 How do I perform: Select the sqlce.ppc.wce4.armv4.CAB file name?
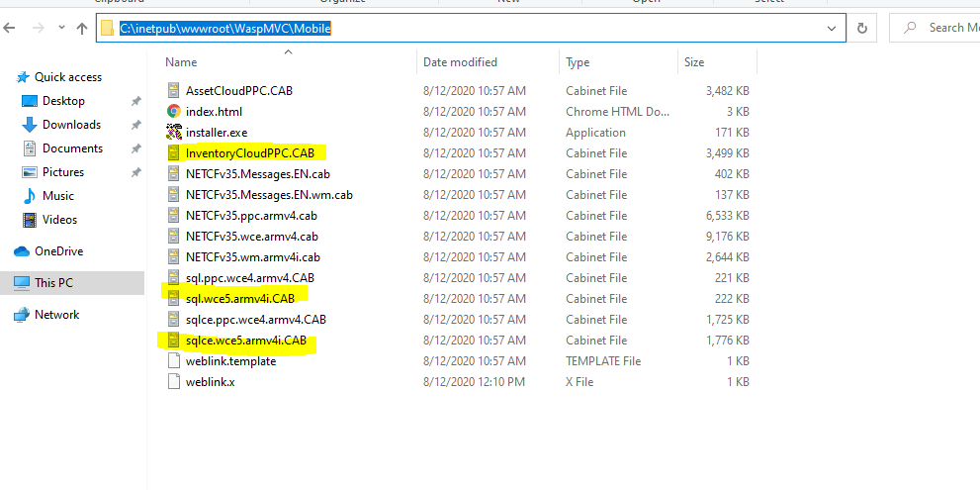click(x=255, y=319)
